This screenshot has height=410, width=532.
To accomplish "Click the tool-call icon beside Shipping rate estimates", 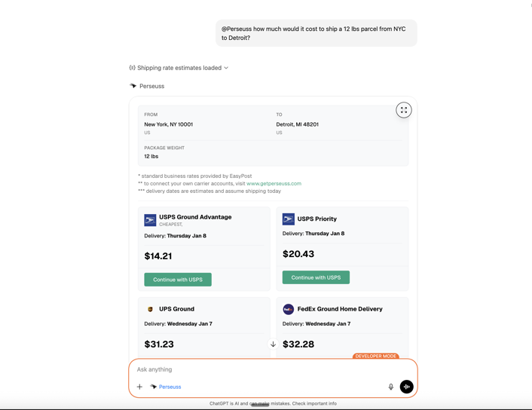I will click(133, 68).
